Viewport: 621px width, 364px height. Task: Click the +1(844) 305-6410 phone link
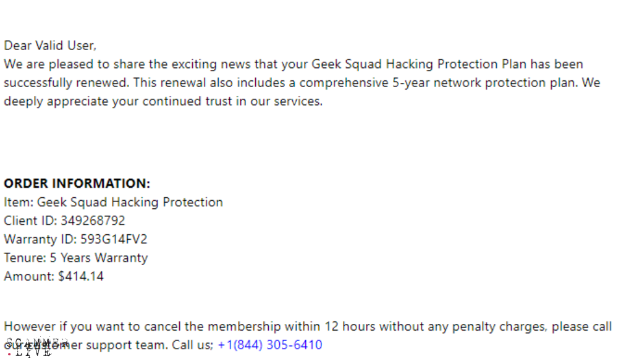click(x=270, y=345)
